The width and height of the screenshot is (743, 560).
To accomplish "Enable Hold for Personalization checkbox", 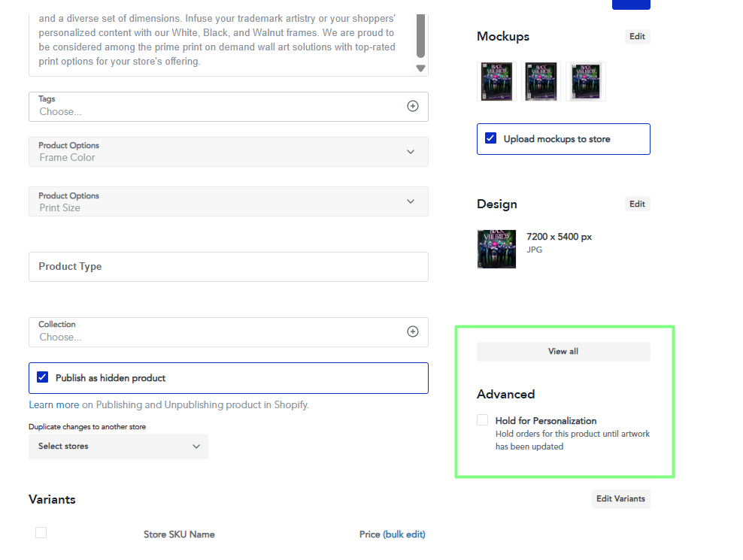I will click(x=483, y=420).
